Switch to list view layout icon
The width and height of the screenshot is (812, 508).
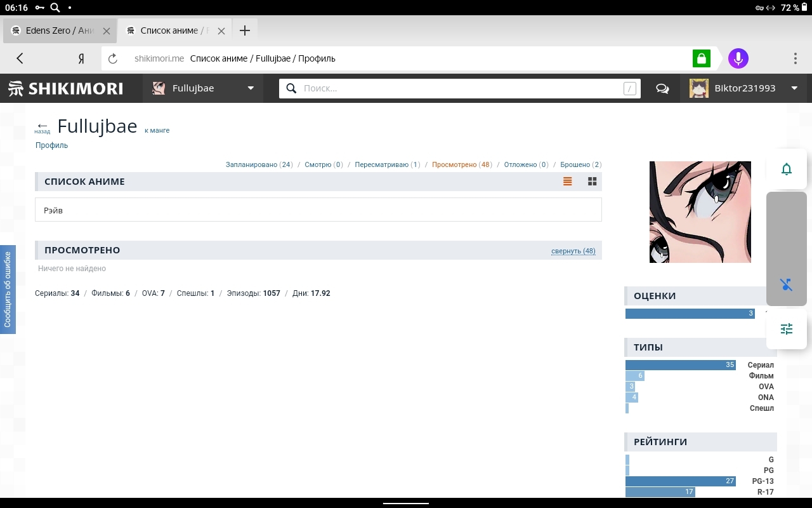(x=567, y=182)
